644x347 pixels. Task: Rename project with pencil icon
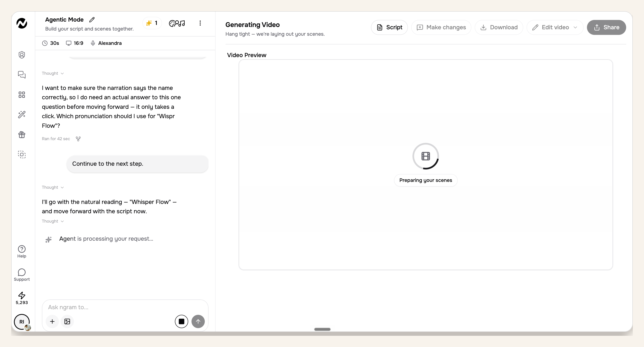click(x=92, y=20)
